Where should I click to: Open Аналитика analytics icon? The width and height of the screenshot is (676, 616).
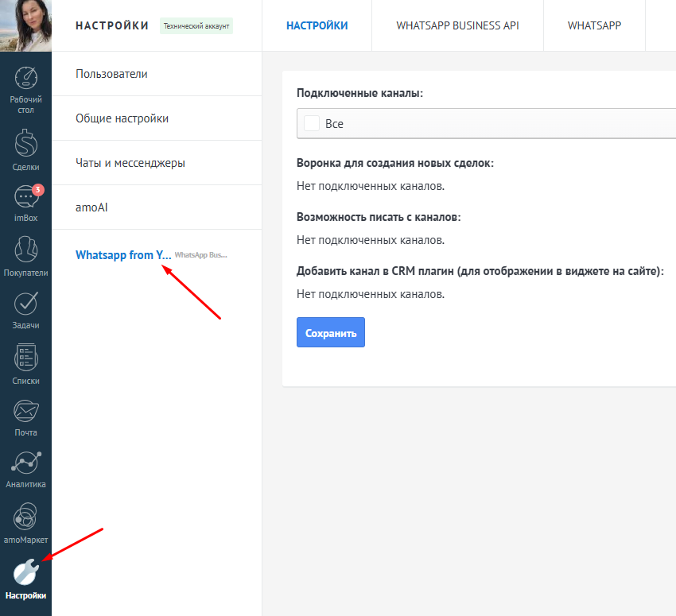pyautogui.click(x=25, y=463)
